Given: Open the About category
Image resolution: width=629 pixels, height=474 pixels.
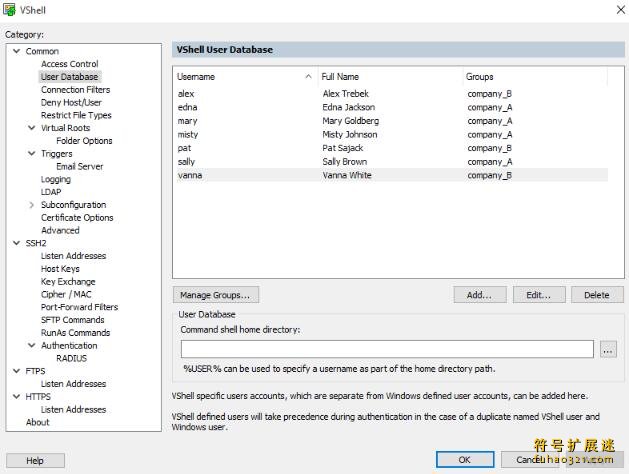Looking at the screenshot, I should 37,422.
